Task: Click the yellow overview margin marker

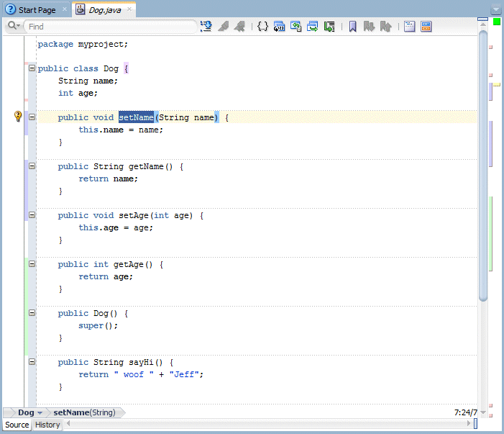Action: click(x=497, y=85)
